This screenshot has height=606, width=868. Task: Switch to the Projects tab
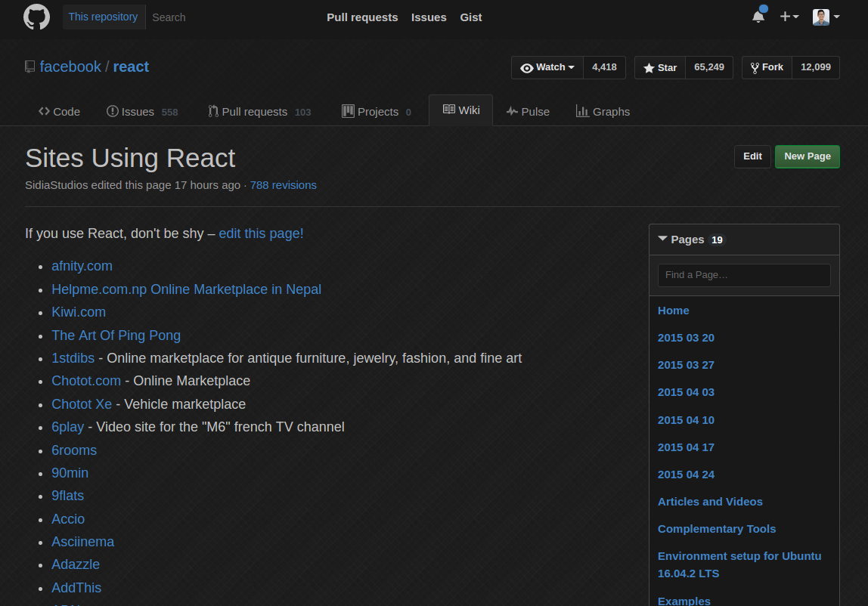(377, 112)
